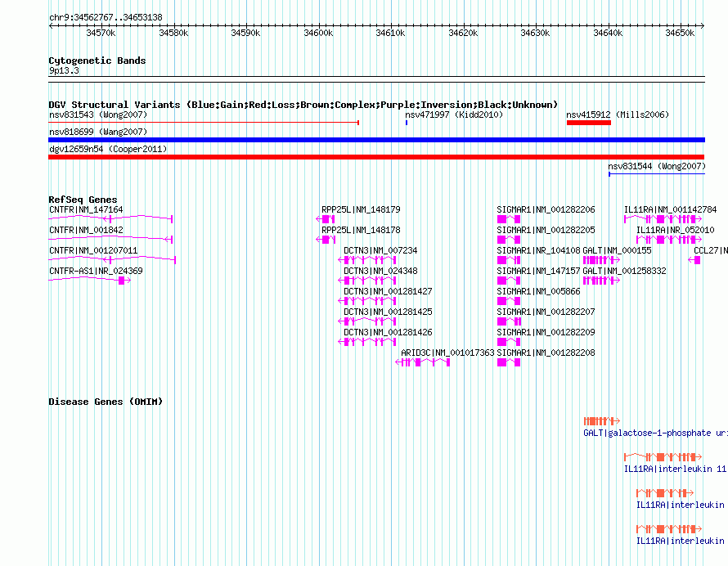
Task: Click the Cytogenetic Bands track title
Action: [x=97, y=61]
